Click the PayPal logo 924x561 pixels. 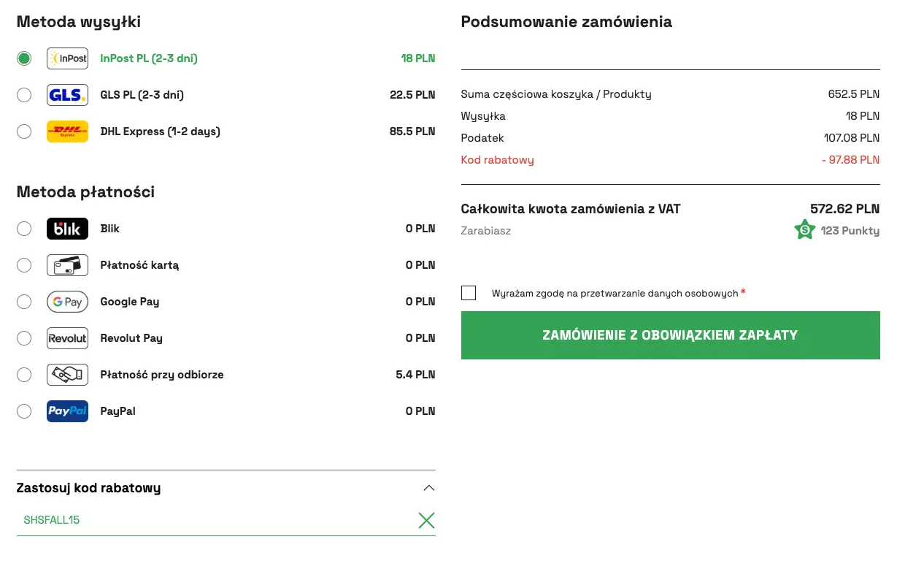[67, 411]
